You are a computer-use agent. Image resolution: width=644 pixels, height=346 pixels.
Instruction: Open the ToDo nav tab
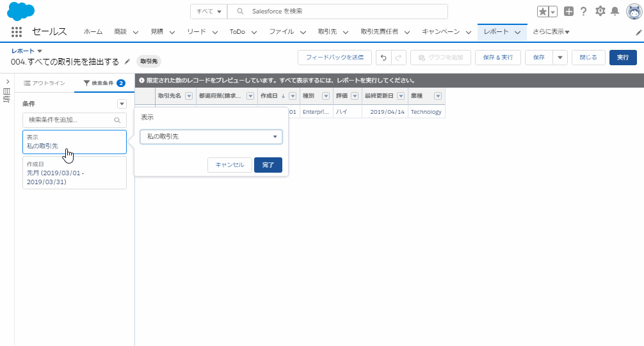pyautogui.click(x=237, y=31)
